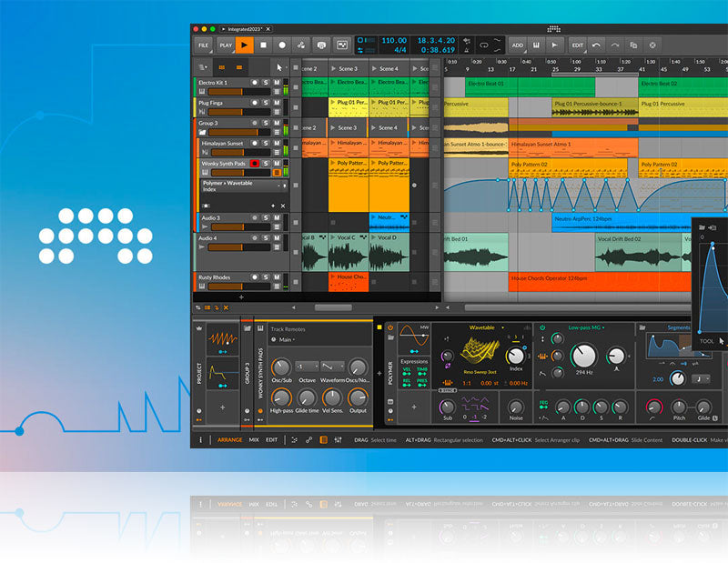Stop clips on Electro Kit 1 launcher row
Screen dimensions: 728x563
296,87
